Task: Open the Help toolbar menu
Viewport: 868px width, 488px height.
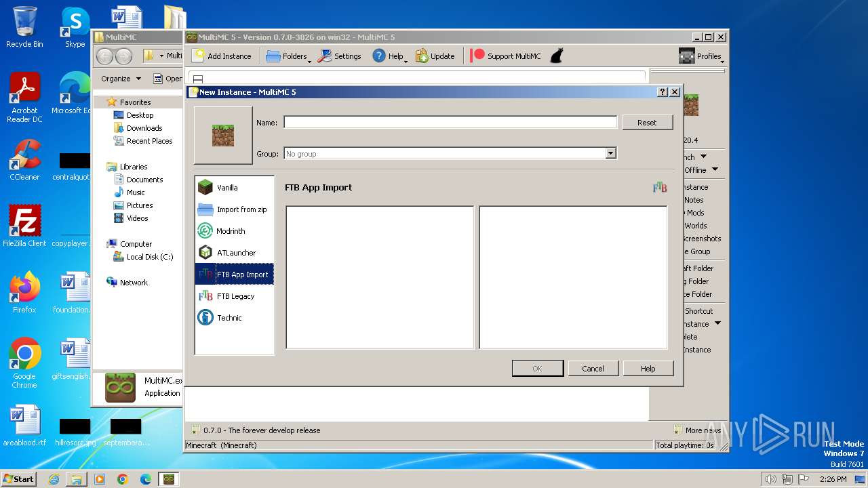Action: (389, 56)
